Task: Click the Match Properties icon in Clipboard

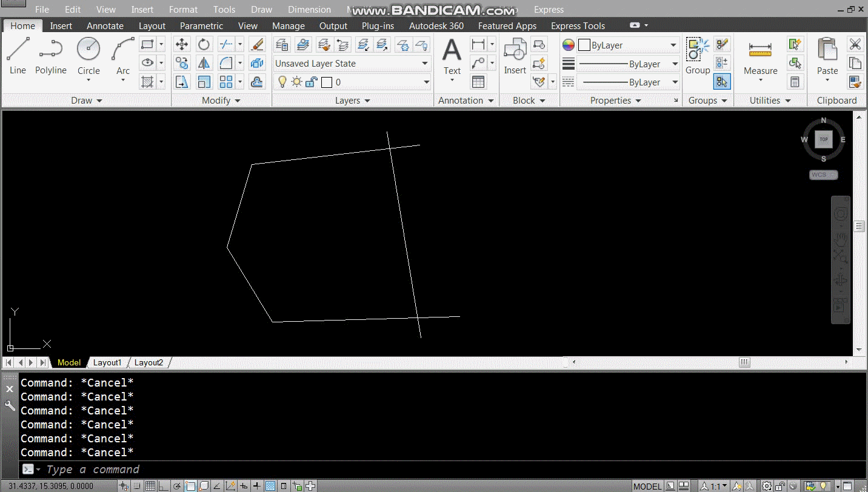Action: pyautogui.click(x=855, y=81)
